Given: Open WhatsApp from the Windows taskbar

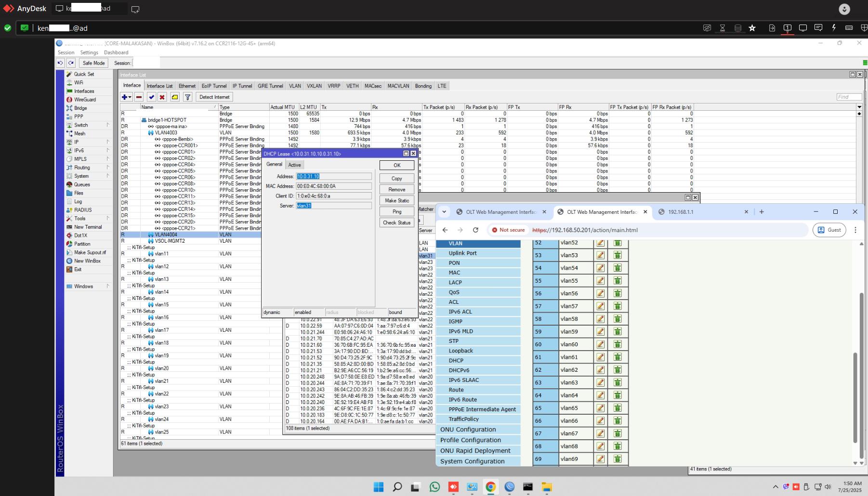Looking at the screenshot, I should [434, 487].
